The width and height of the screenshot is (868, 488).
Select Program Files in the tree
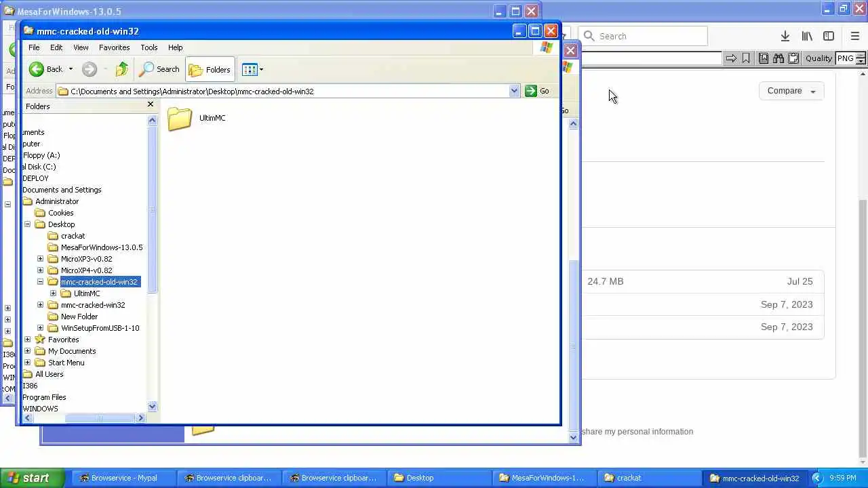(44, 397)
